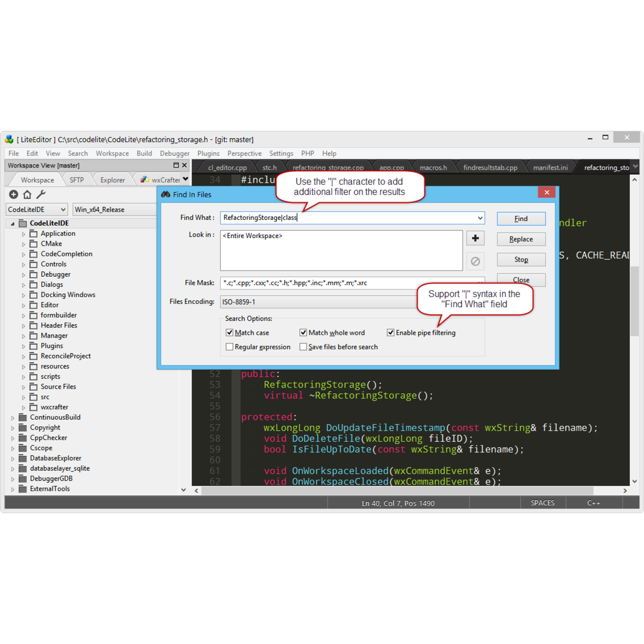Maximize the Workspace View pane
This screenshot has height=644, width=644.
click(176, 166)
